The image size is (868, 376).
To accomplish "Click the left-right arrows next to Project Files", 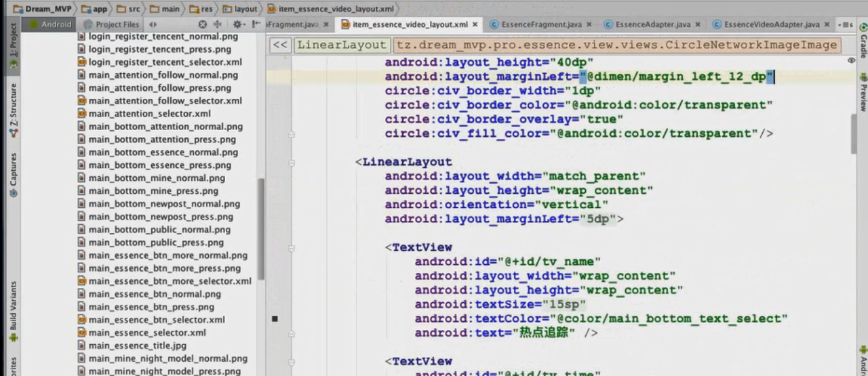I will point(154,24).
